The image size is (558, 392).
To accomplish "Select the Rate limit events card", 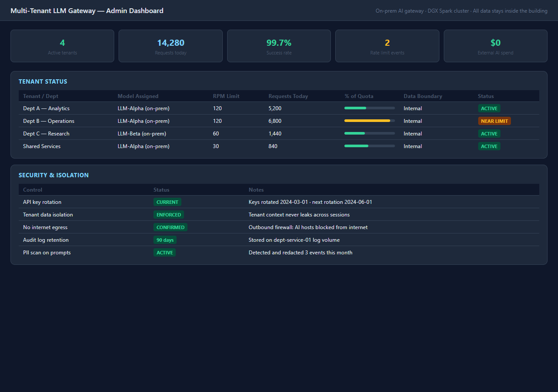I will coord(387,46).
